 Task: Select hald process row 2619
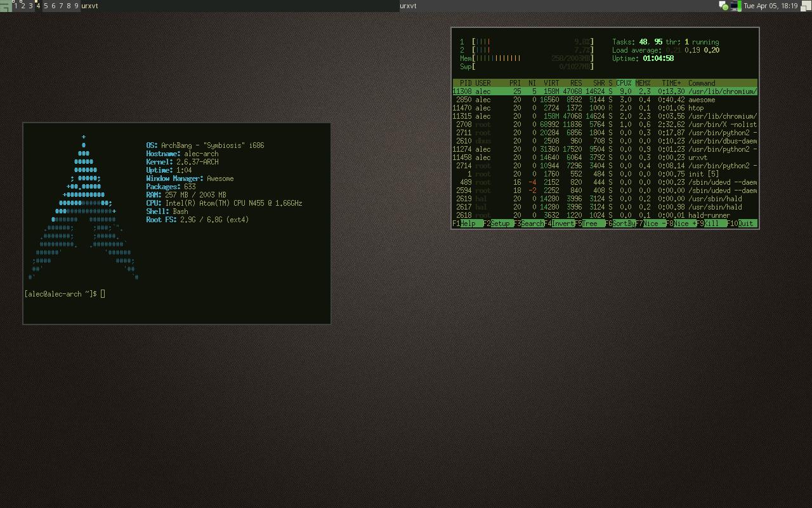[605, 199]
